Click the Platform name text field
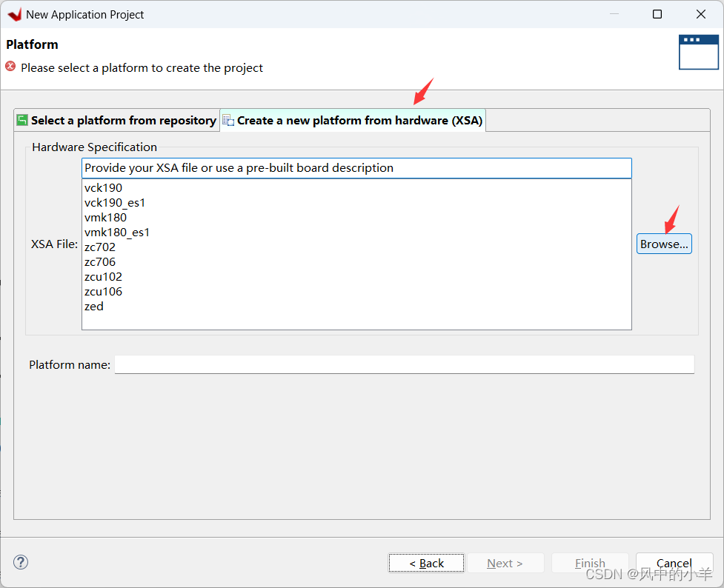 click(x=405, y=364)
